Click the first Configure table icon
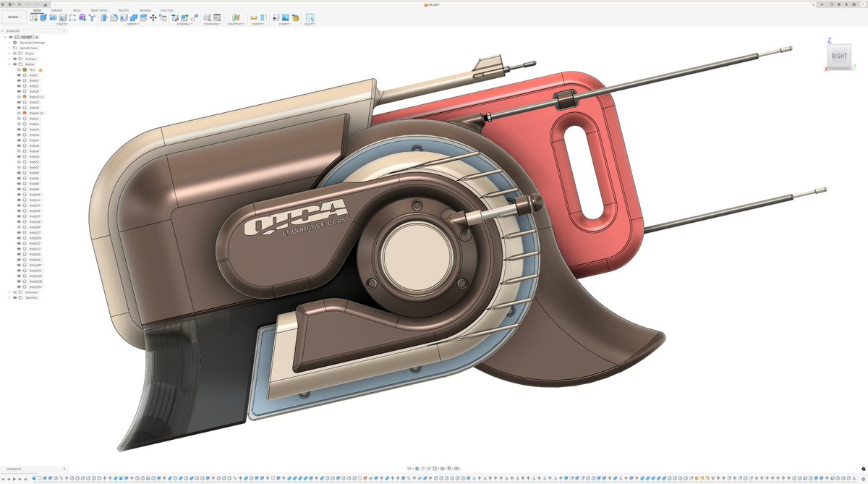Screen dimensions: 868x484 [207, 17]
